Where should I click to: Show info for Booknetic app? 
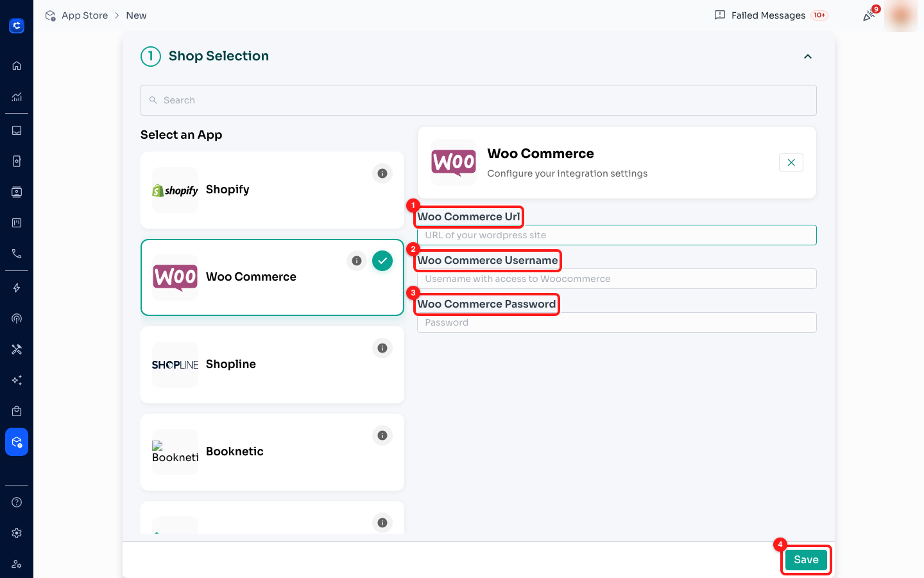pyautogui.click(x=382, y=435)
